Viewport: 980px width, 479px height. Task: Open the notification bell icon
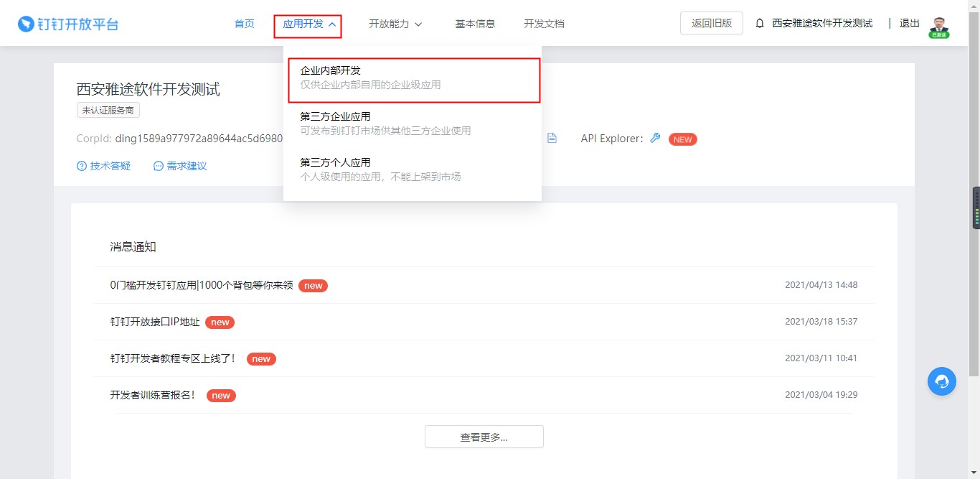[x=760, y=22]
